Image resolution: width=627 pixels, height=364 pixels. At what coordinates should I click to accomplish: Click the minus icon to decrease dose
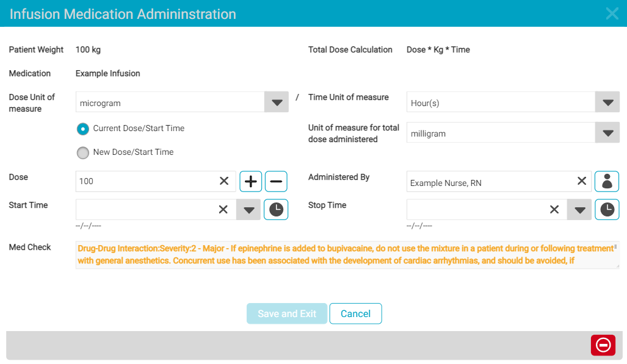(x=276, y=181)
